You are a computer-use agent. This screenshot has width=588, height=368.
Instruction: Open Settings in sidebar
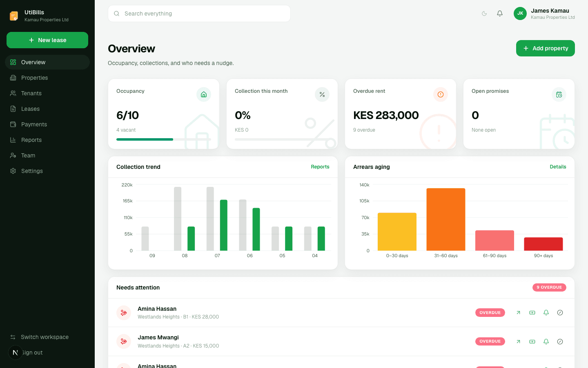pos(47,171)
